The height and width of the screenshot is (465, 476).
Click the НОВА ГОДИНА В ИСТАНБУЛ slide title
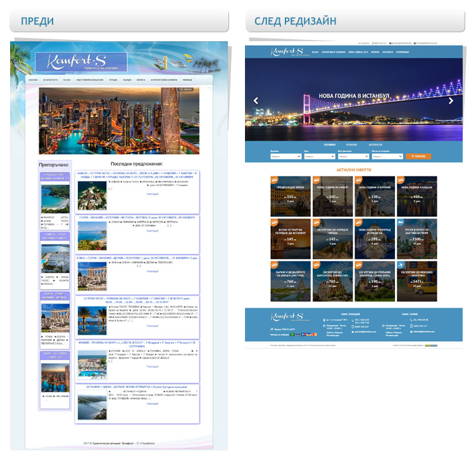click(x=354, y=96)
